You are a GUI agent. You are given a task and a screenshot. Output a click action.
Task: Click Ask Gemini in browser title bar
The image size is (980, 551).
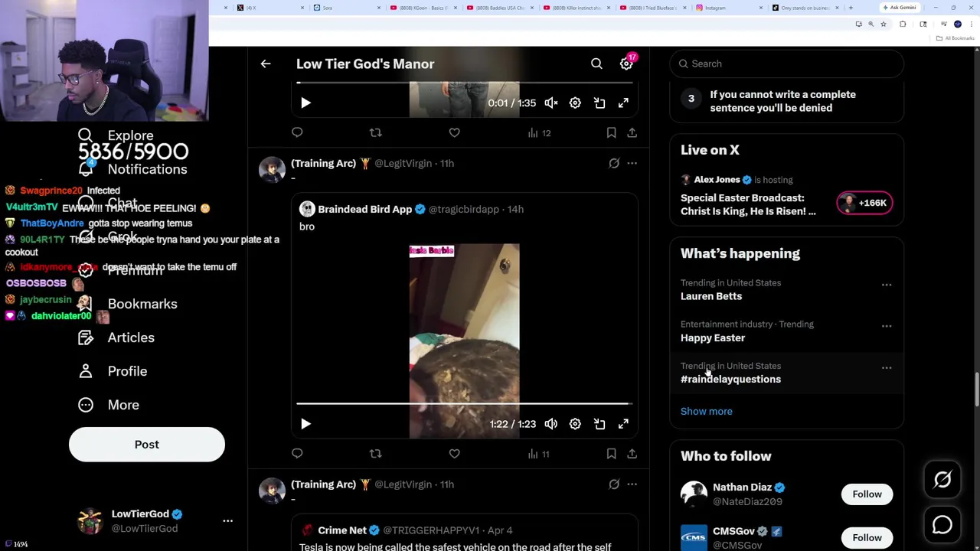900,8
